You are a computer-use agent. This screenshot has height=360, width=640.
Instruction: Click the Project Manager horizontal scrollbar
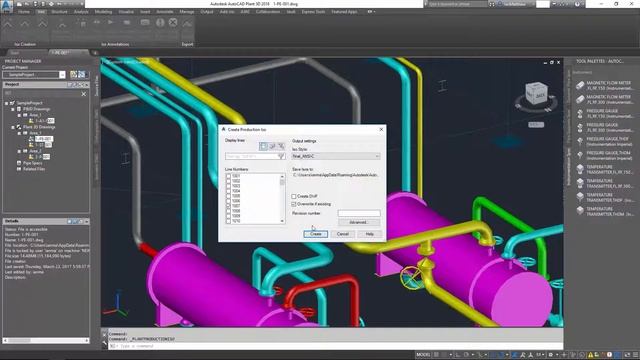tap(46, 340)
